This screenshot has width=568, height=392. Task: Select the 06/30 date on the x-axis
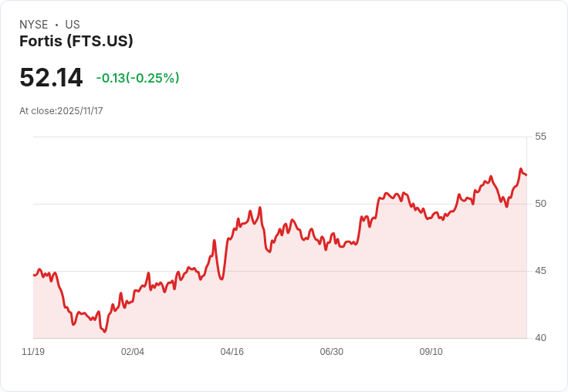pos(331,352)
